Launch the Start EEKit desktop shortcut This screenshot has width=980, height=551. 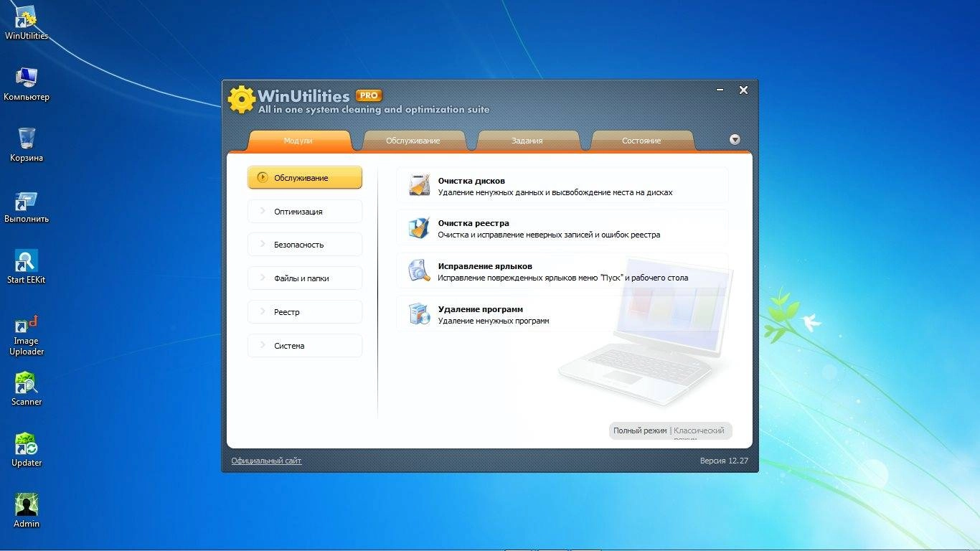pyautogui.click(x=27, y=267)
